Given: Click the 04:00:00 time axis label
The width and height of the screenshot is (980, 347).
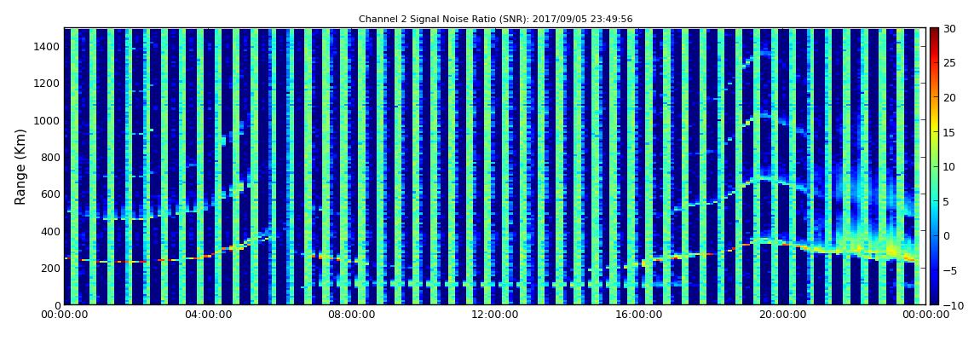Looking at the screenshot, I should pos(207,315).
